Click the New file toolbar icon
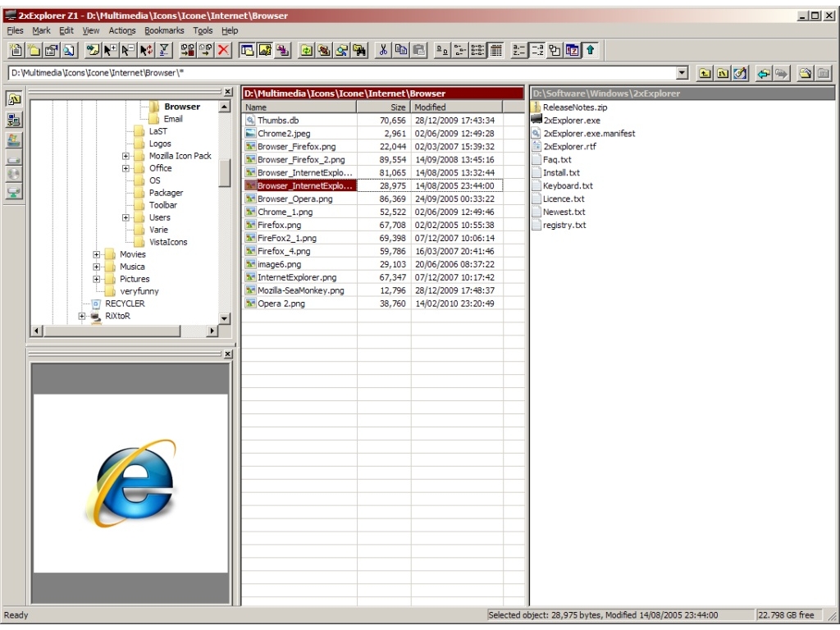The height and width of the screenshot is (630, 840). pos(16,50)
